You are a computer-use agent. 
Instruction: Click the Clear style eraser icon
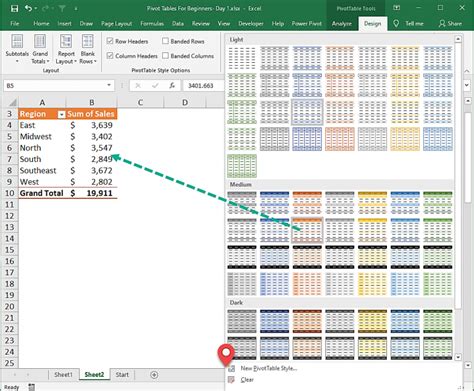coord(231,380)
